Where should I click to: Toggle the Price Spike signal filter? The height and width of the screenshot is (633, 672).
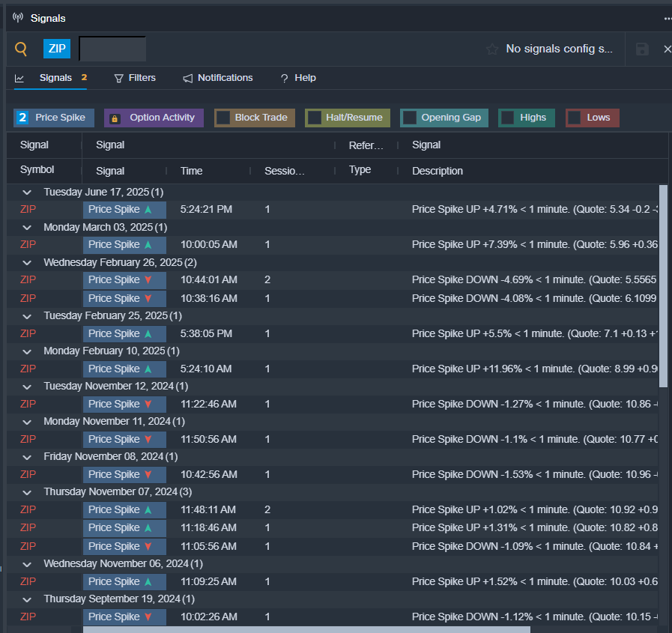click(54, 118)
